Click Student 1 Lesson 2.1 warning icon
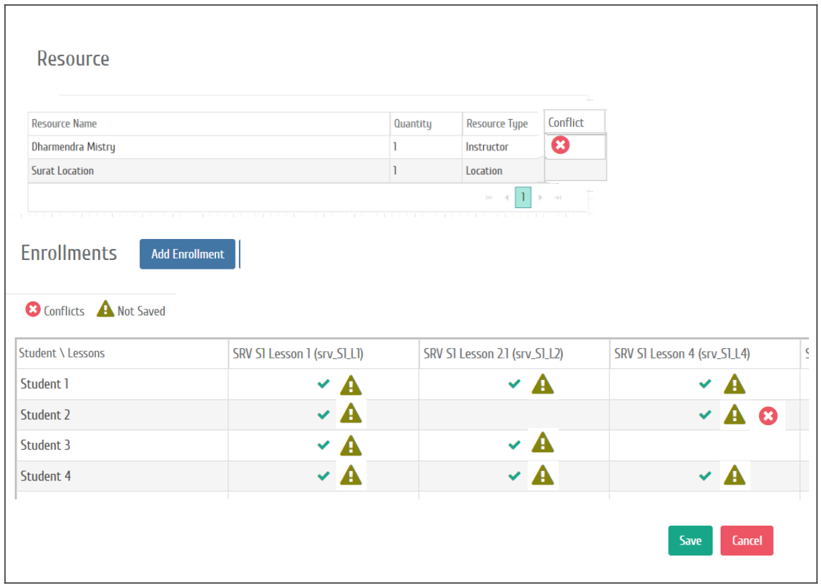This screenshot has width=821, height=587. click(542, 384)
